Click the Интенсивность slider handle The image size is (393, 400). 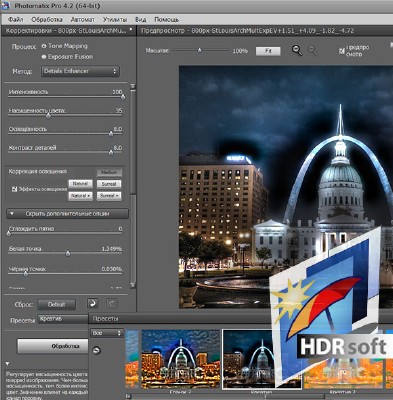click(123, 97)
